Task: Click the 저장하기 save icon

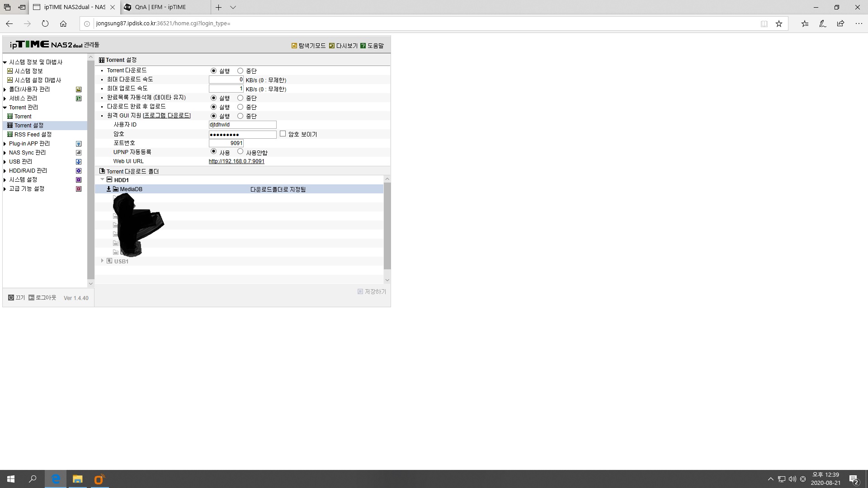Action: [x=360, y=291]
